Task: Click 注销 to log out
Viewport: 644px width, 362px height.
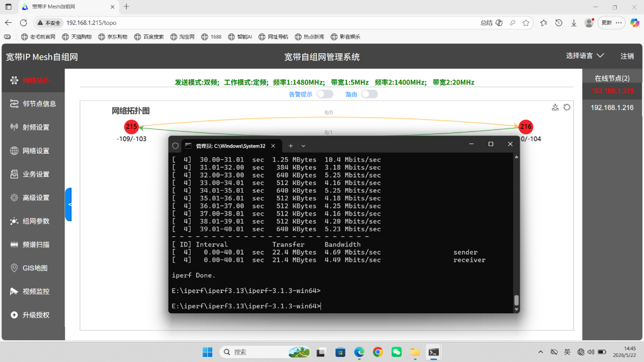Action: pyautogui.click(x=627, y=56)
